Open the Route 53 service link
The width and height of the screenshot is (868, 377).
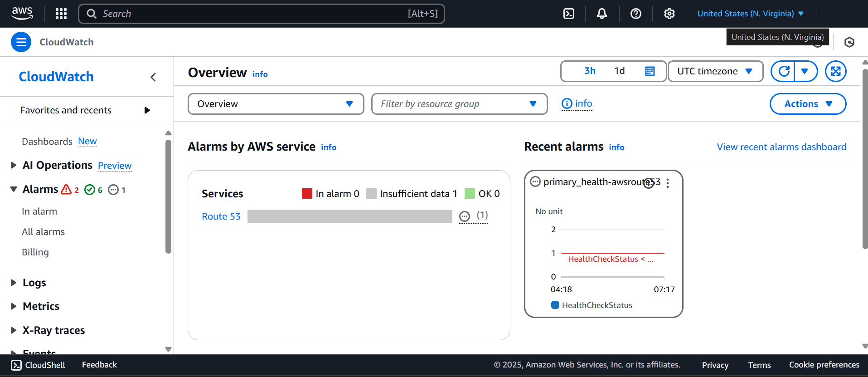[221, 216]
